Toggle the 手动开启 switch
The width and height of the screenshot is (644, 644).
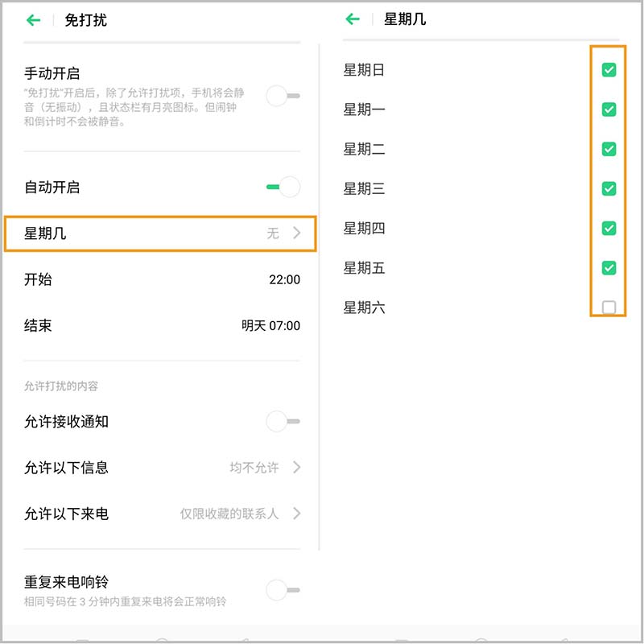click(283, 97)
